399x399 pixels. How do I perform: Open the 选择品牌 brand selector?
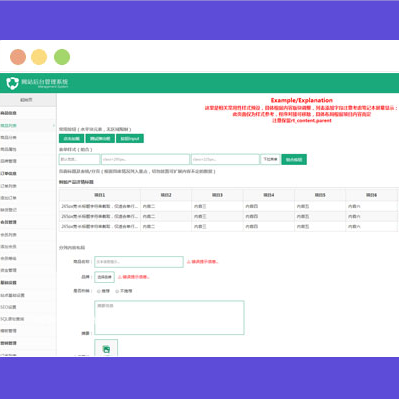click(x=104, y=277)
